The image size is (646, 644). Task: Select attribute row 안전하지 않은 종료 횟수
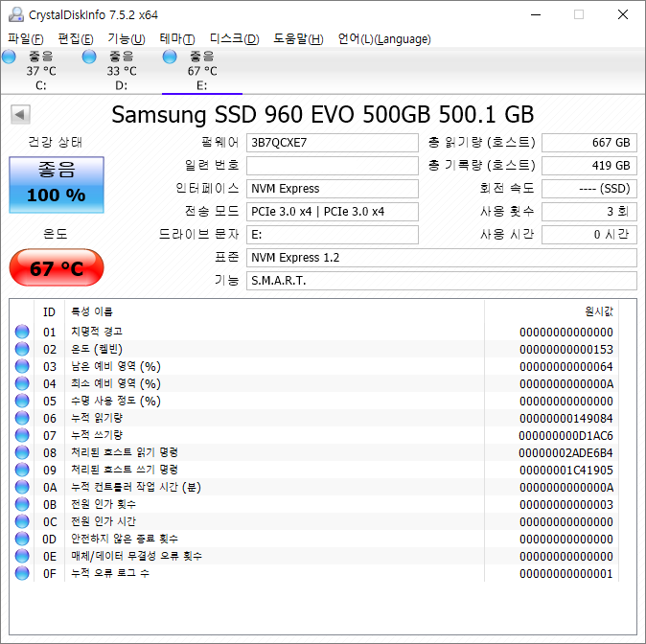pos(314,539)
